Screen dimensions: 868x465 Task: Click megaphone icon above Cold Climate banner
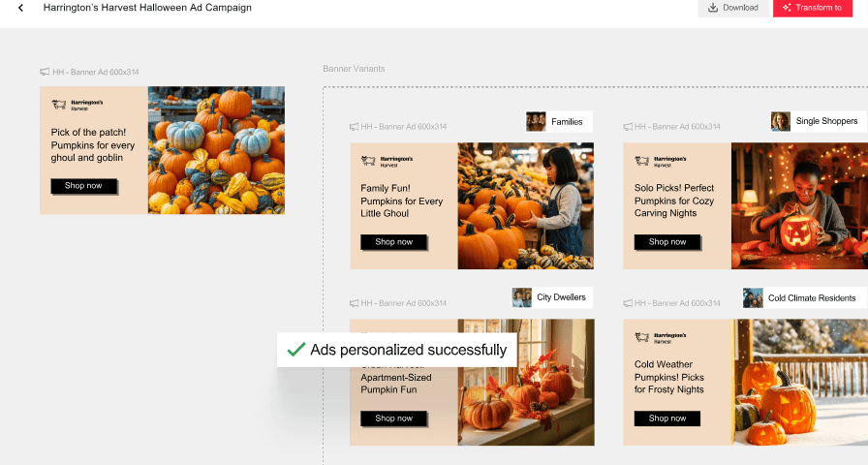point(628,303)
